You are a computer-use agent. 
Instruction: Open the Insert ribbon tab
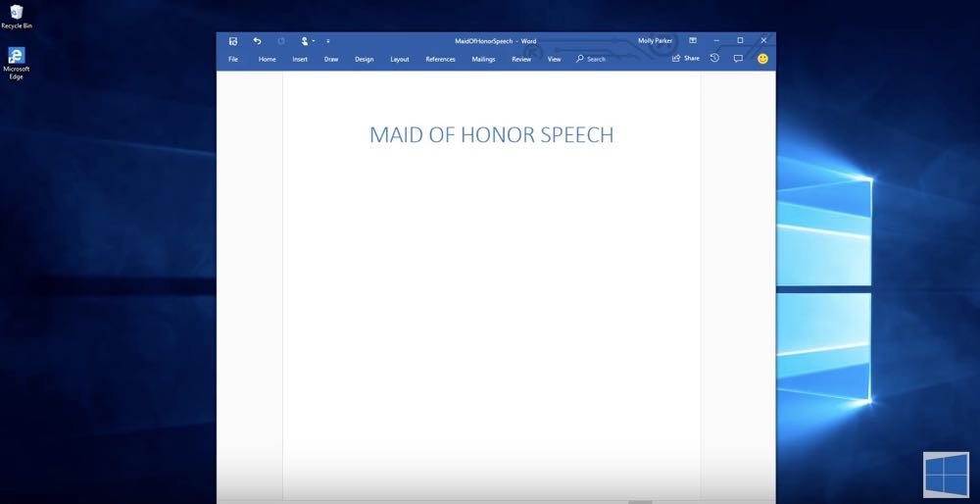tap(300, 60)
